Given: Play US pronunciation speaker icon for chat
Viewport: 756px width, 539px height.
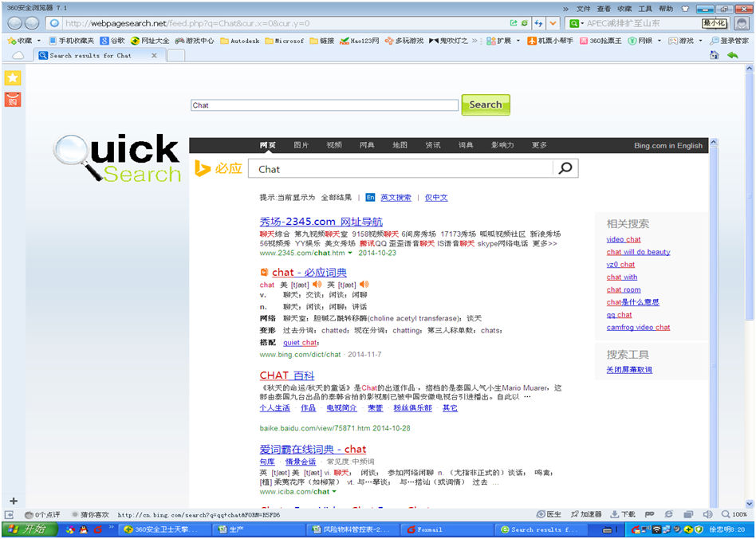Looking at the screenshot, I should click(x=317, y=285).
